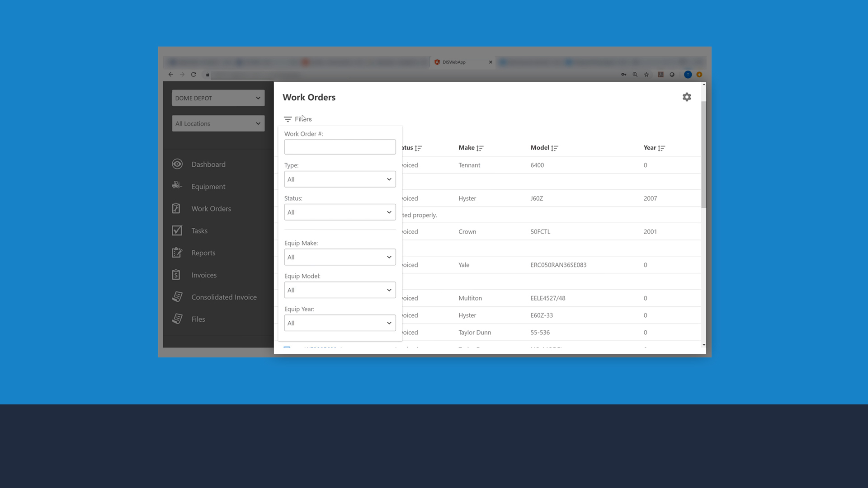Screen dimensions: 868x488
Task: Open the DOME DEPOT company dropdown
Action: [x=218, y=98]
